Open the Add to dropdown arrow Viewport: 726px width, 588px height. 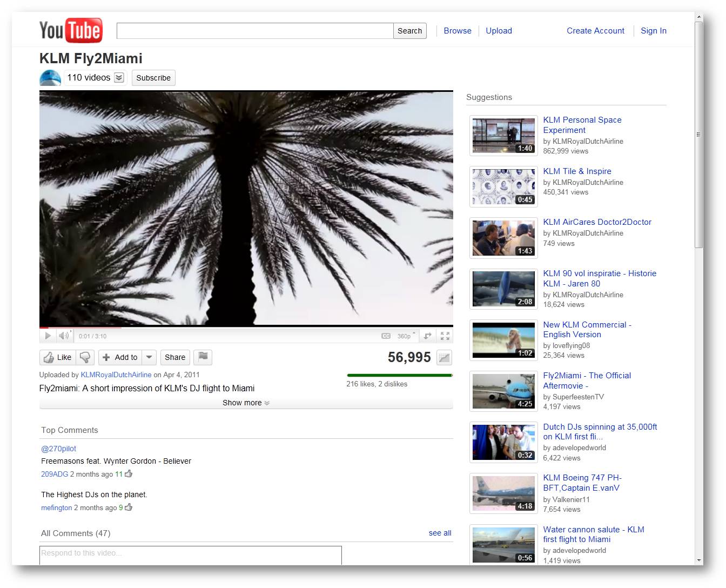(149, 357)
